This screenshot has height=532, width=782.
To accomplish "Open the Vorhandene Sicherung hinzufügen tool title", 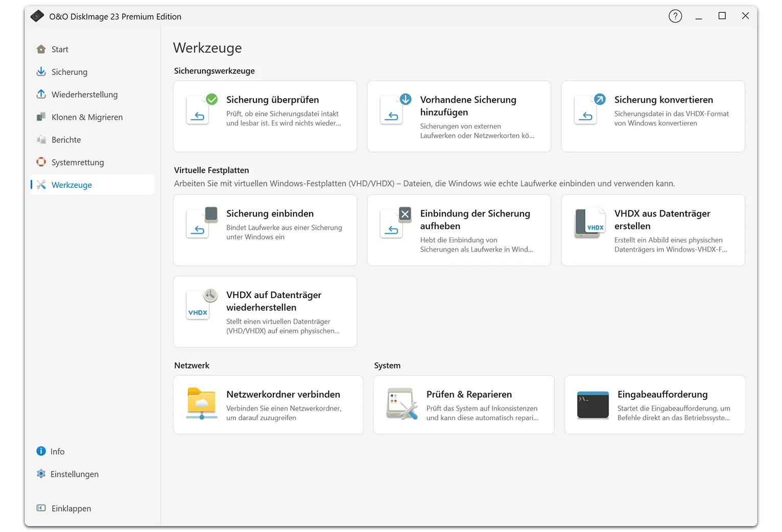I will tap(468, 106).
